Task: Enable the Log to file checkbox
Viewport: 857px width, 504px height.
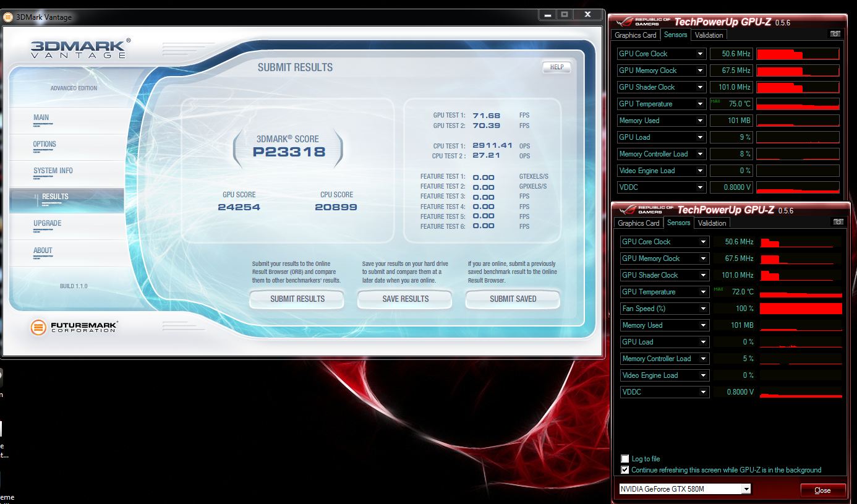Action: (x=625, y=459)
